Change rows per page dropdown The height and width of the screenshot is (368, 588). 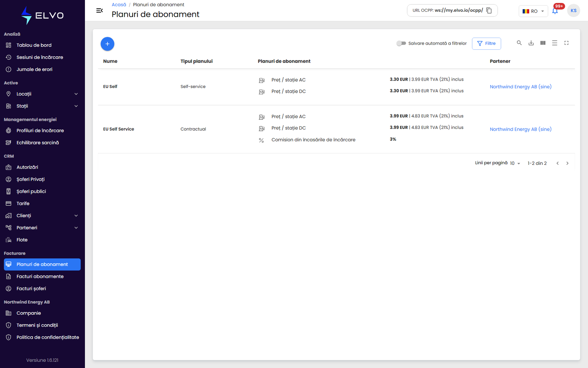(x=515, y=163)
